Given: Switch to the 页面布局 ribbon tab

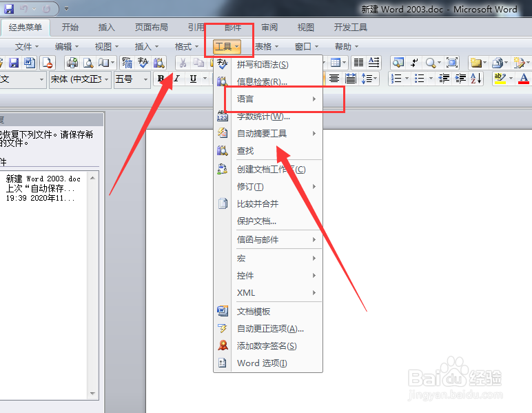Looking at the screenshot, I should coord(152,28).
